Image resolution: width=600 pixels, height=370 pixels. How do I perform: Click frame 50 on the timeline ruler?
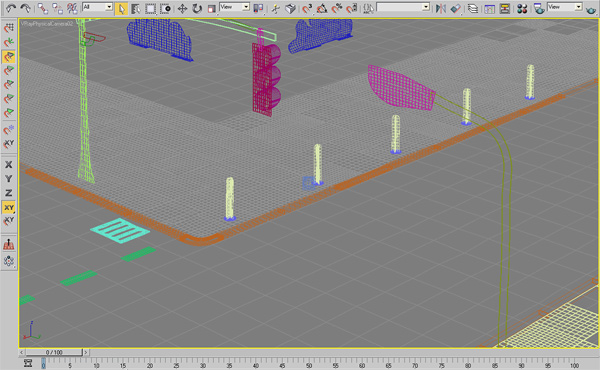309,363
